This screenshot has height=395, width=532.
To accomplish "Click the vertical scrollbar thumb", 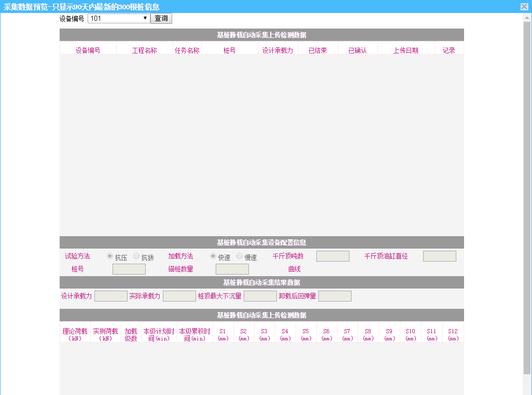I will [x=527, y=197].
